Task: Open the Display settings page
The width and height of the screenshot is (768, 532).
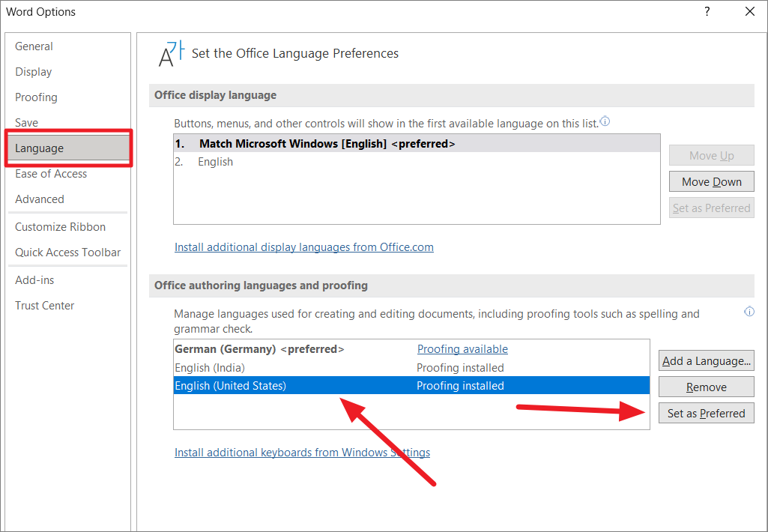Action: click(33, 71)
